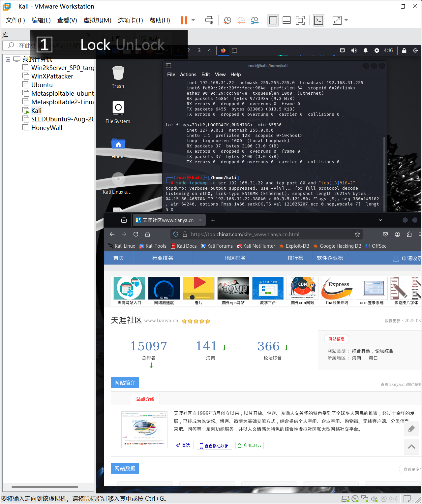Click the 行业排名 navigation tab
422x504 pixels.
click(x=163, y=258)
